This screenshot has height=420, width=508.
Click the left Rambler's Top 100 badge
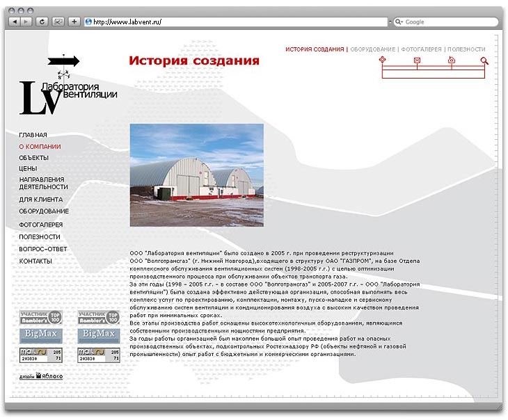coord(41,317)
